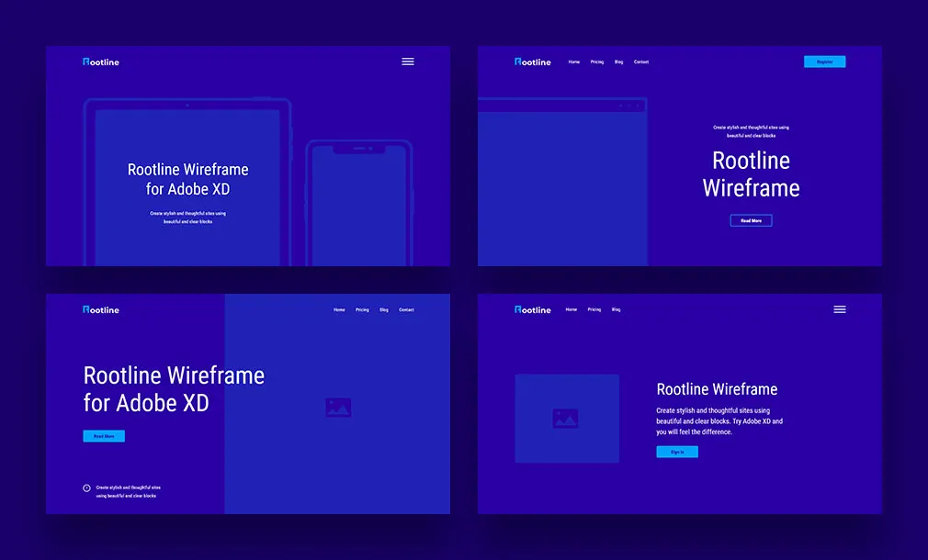The width and height of the screenshot is (928, 560).
Task: Click image placeholder icon next to Sign In text
Action: (x=565, y=418)
